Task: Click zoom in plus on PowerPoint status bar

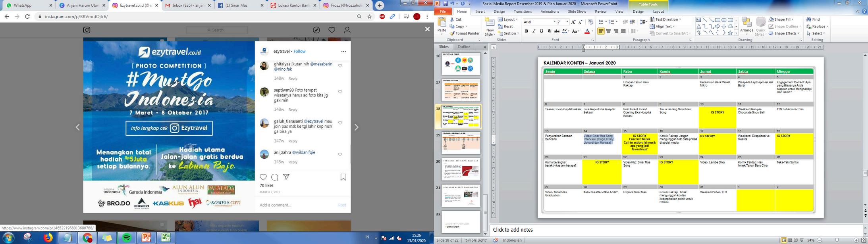Action: [x=856, y=240]
